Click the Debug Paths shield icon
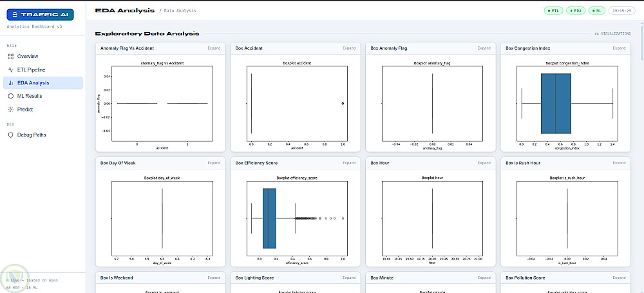644x293 pixels. click(x=11, y=135)
